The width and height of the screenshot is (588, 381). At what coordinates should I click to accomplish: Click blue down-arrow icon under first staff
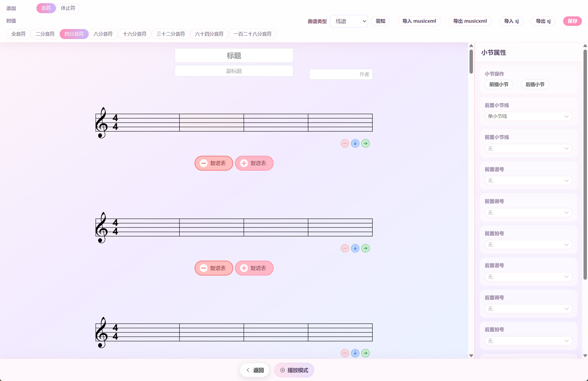click(355, 144)
